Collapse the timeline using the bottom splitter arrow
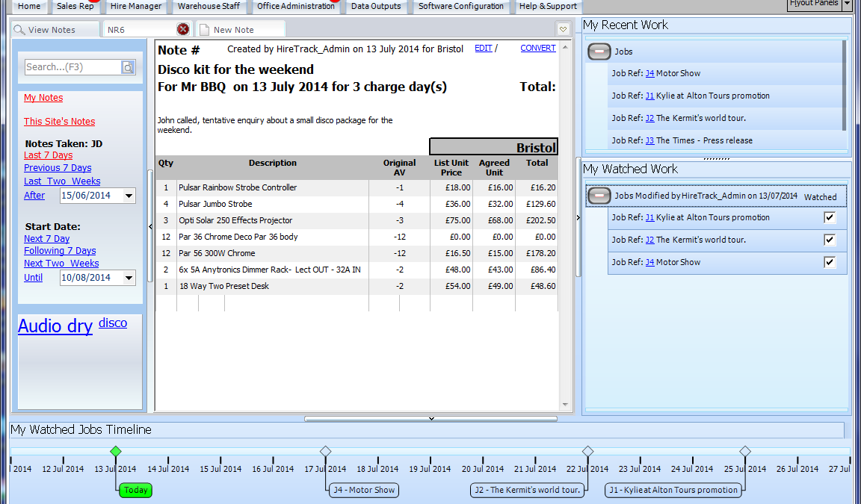861x504 pixels. click(430, 419)
